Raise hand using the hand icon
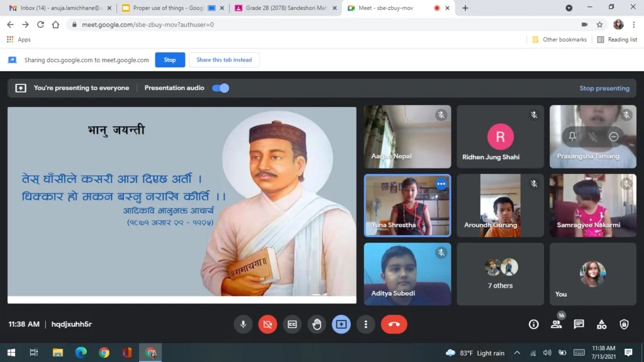 tap(317, 324)
